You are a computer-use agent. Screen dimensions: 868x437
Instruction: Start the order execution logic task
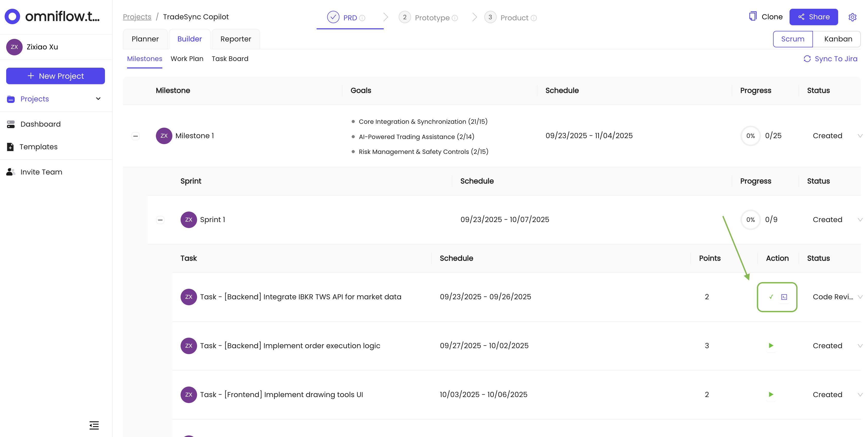click(771, 346)
